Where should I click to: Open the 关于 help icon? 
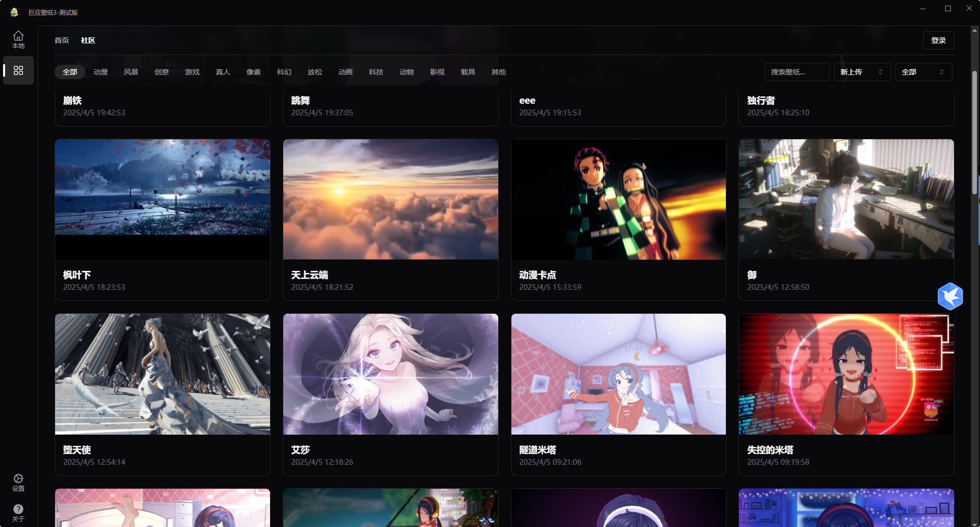point(18,513)
